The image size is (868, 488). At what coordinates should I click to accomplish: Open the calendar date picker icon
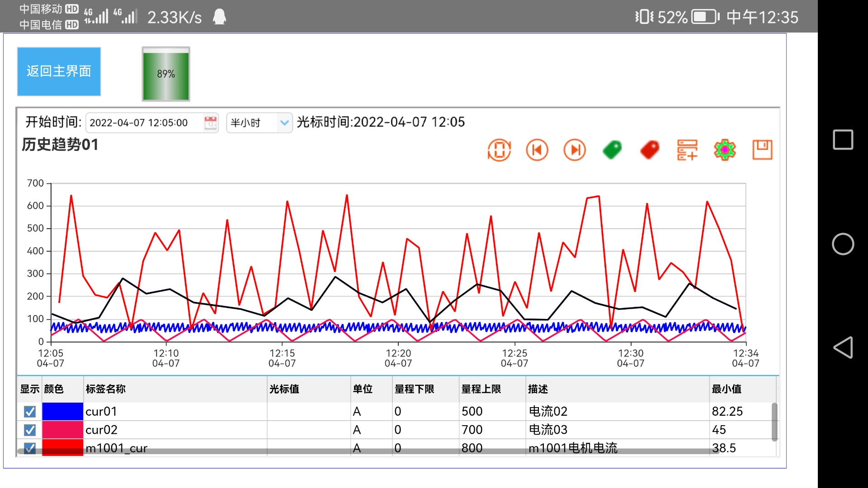click(210, 123)
